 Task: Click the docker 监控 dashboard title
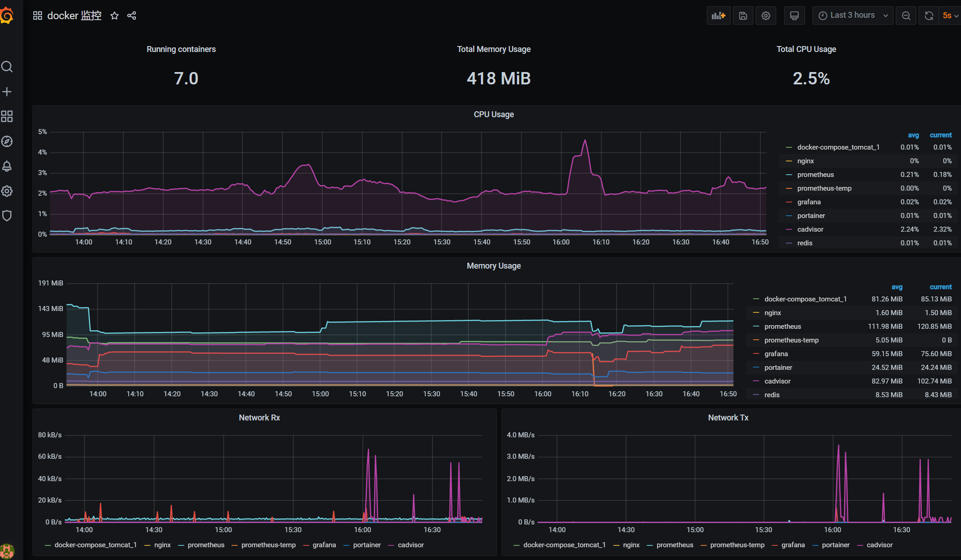74,16
